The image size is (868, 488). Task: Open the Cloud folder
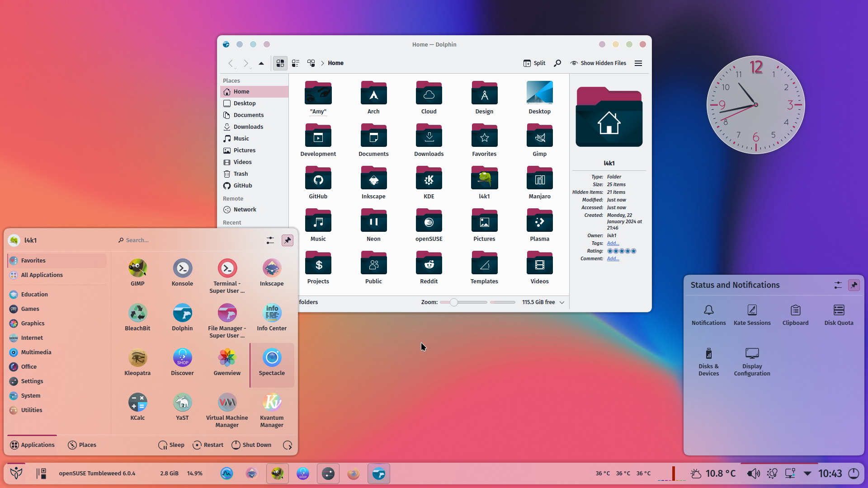pos(429,98)
